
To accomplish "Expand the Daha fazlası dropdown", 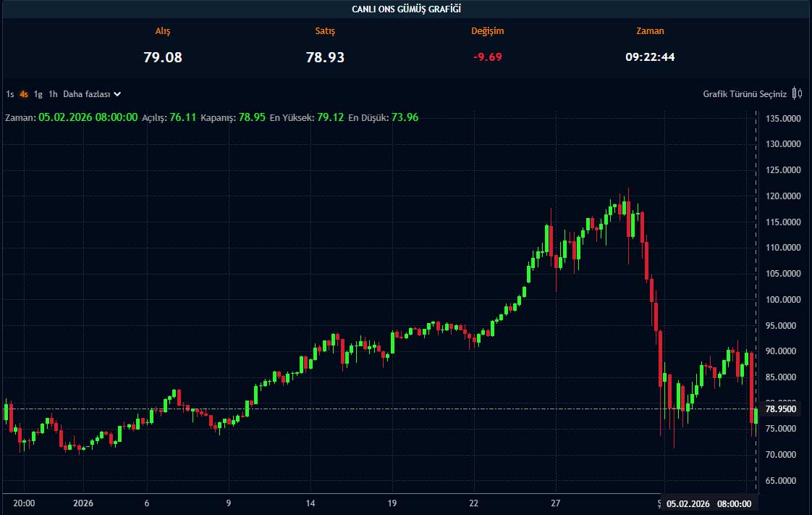I will click(92, 94).
